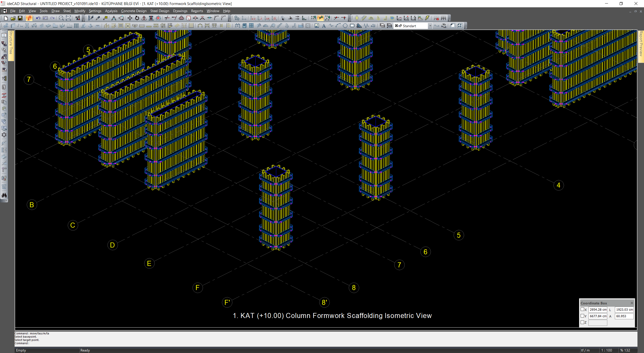This screenshot has height=353, width=644.
Task: Select the Move tool four-arrow icon
Action: (x=130, y=18)
